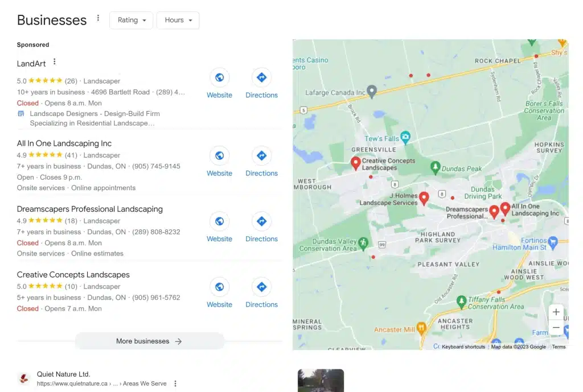Click Dundas Valley Conservation Area marker
The height and width of the screenshot is (392, 583).
tap(363, 244)
